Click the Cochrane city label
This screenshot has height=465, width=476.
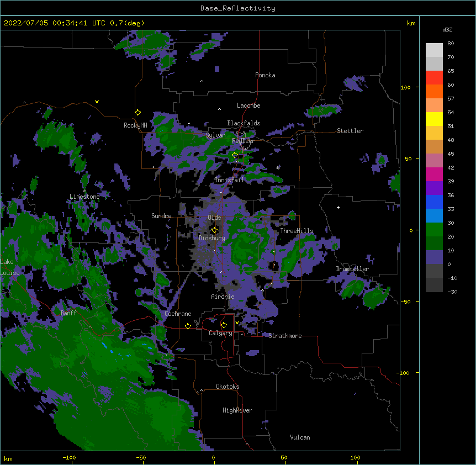pos(178,314)
